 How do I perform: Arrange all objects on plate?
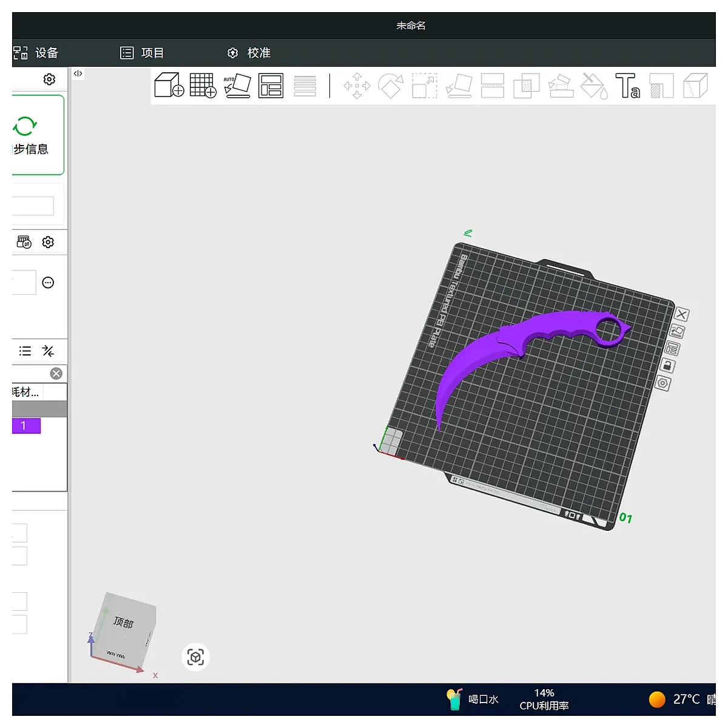271,86
